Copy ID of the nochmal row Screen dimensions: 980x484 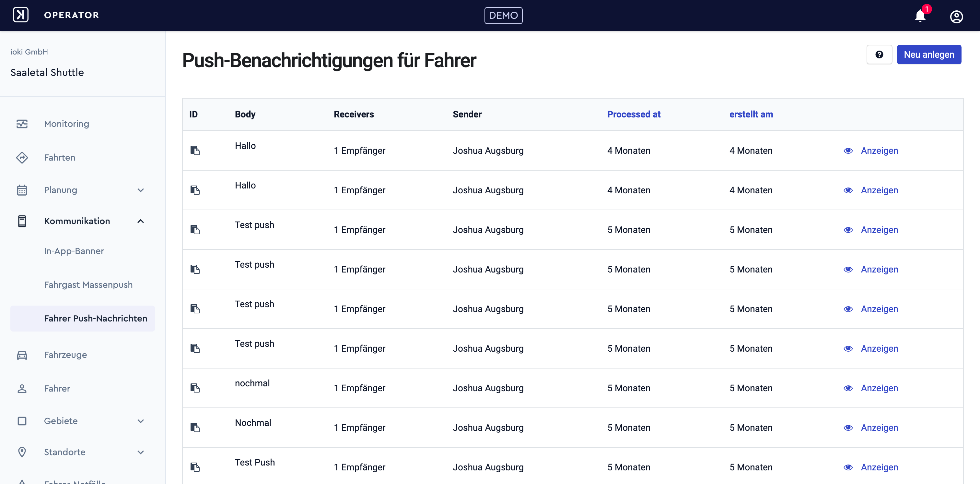pos(195,388)
